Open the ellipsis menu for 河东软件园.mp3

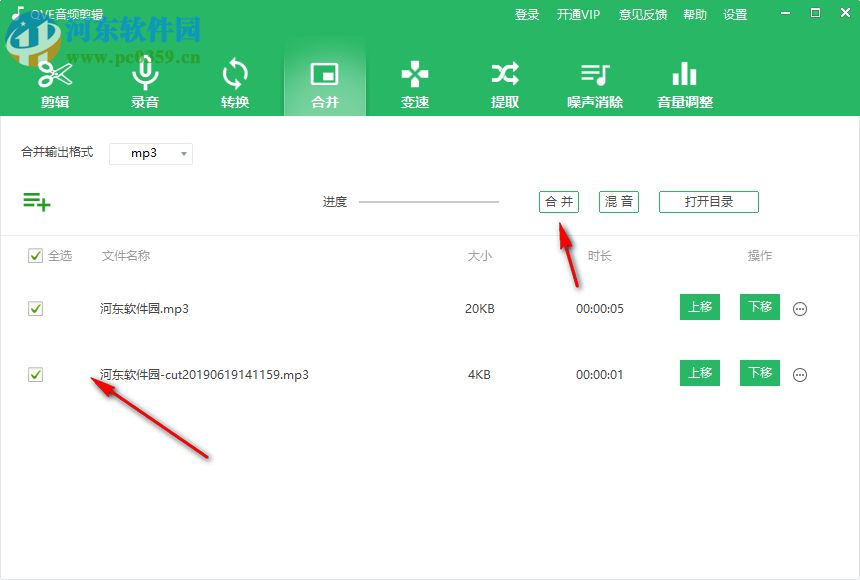pos(800,308)
